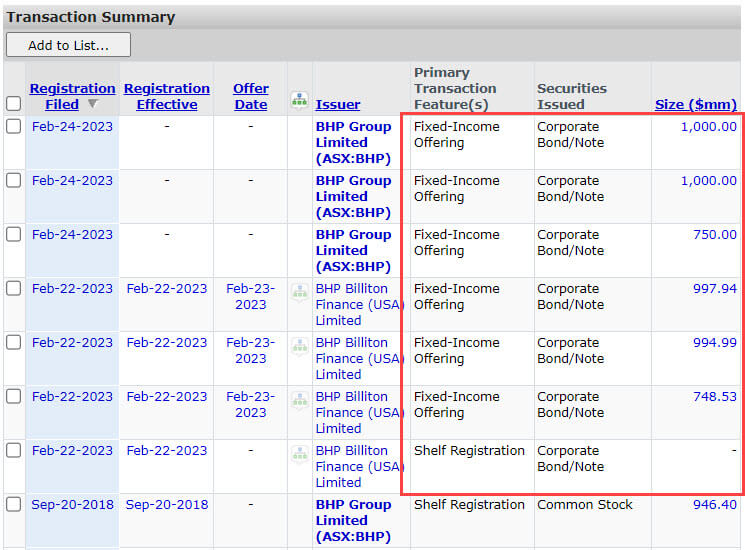This screenshot has height=550, width=745.
Task: Tick the checkbox for the 994.99 offering row
Action: click(14, 342)
